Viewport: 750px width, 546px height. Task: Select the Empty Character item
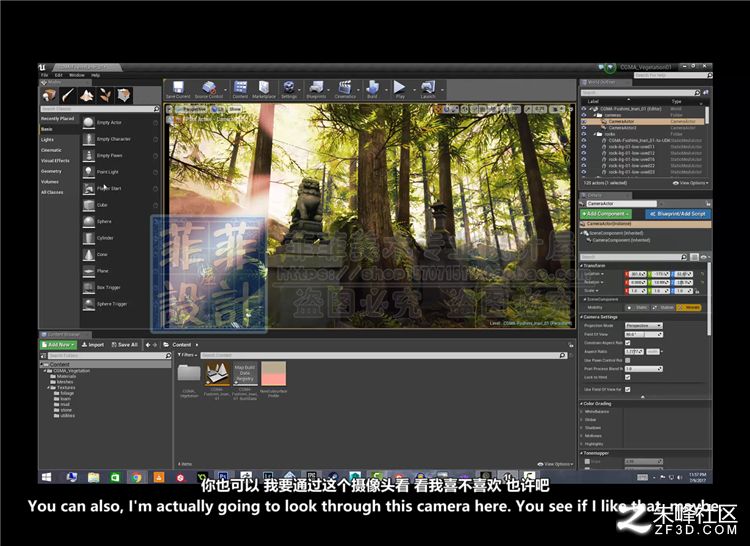[120, 139]
